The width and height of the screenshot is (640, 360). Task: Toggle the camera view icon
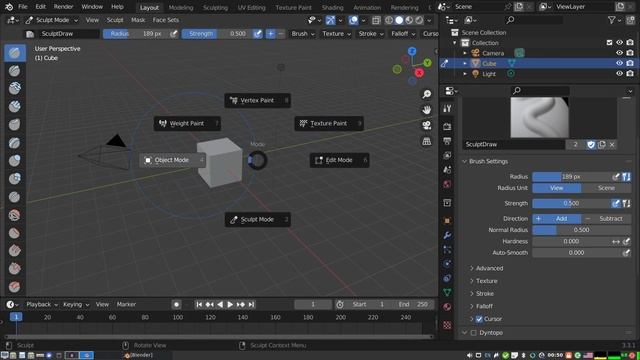click(x=427, y=125)
